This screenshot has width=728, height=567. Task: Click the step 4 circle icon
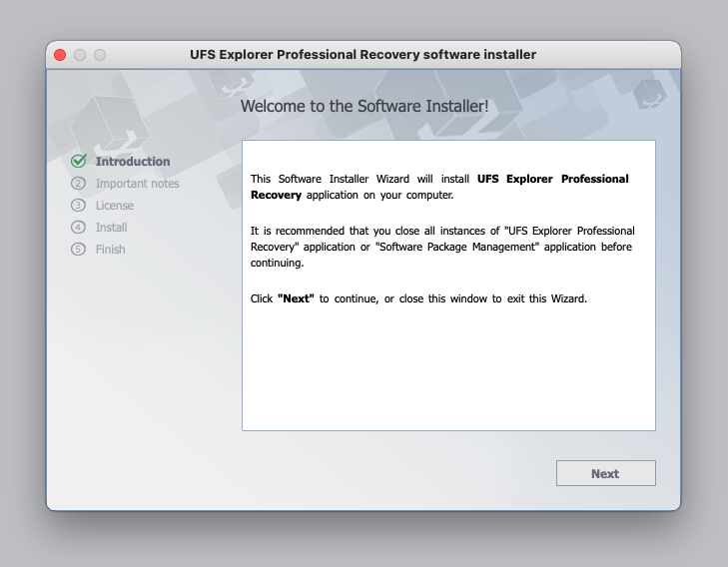click(78, 228)
